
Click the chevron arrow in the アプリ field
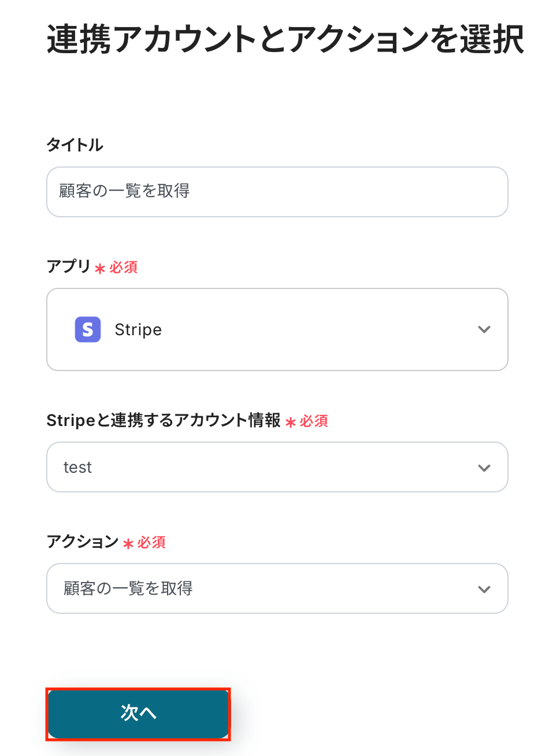[x=484, y=329]
